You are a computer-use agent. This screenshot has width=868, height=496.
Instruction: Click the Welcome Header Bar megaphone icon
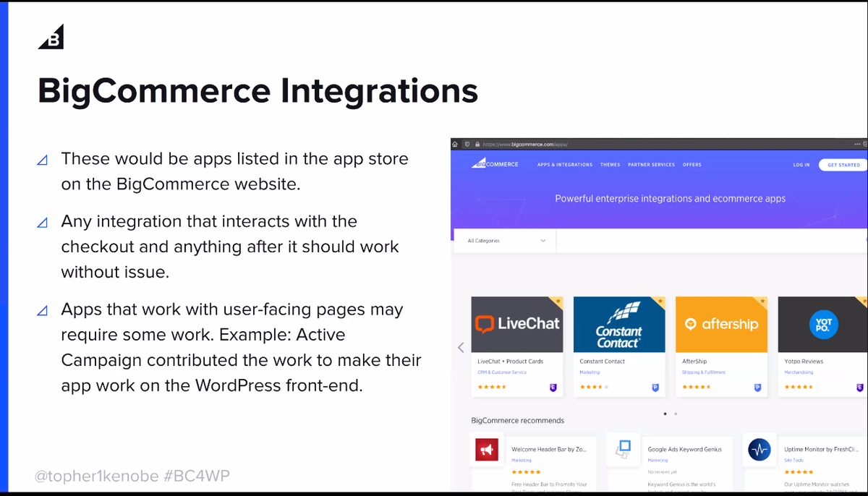click(x=487, y=450)
